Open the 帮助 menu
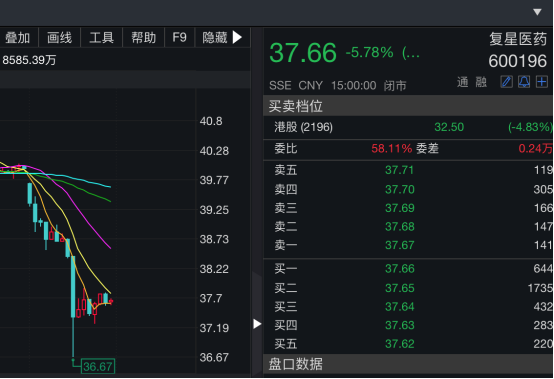The width and height of the screenshot is (554, 379). 143,37
